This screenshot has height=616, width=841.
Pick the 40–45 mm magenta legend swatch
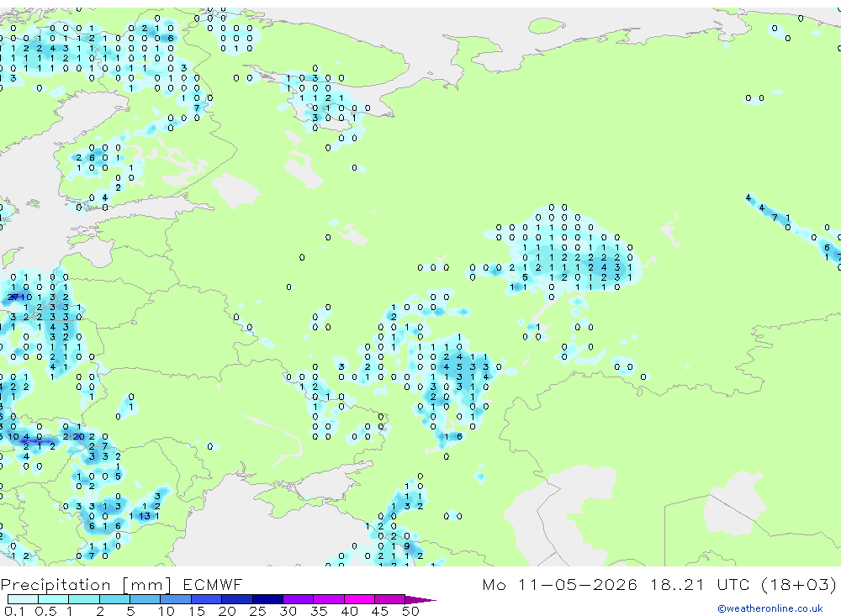(359, 599)
